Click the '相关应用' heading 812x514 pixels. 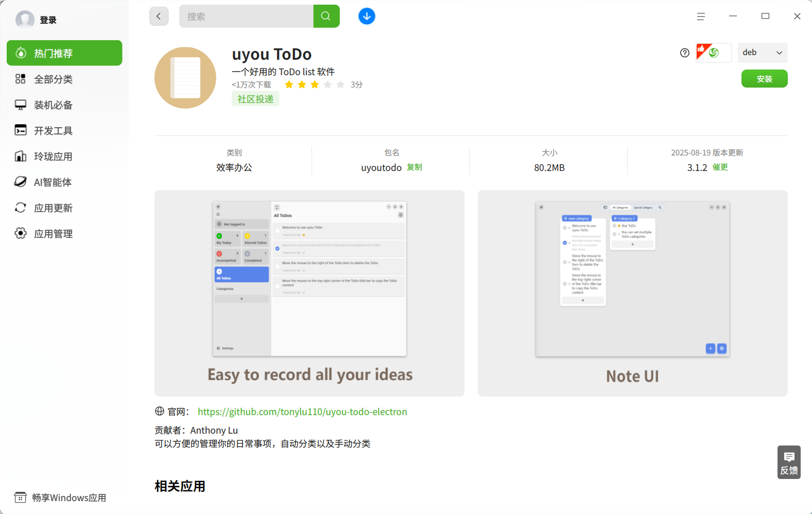pos(180,486)
